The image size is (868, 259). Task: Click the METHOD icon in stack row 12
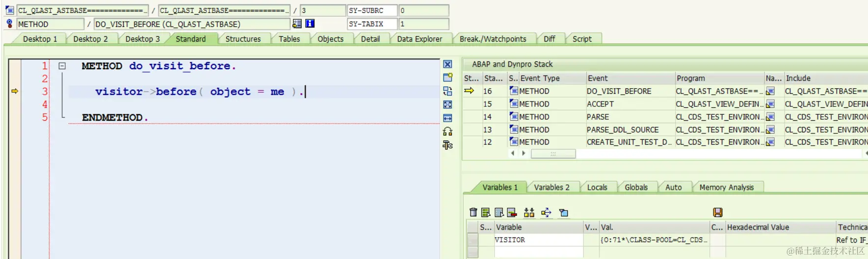[514, 142]
